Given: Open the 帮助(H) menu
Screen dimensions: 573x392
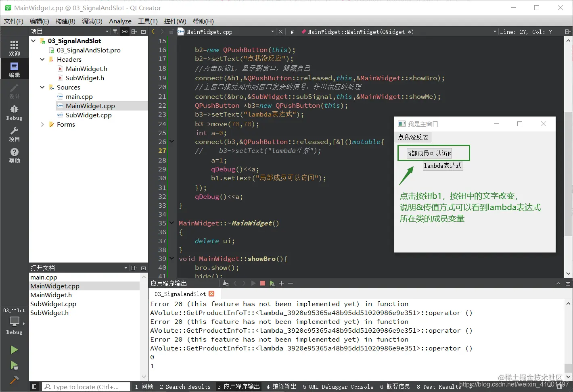Looking at the screenshot, I should (x=203, y=21).
